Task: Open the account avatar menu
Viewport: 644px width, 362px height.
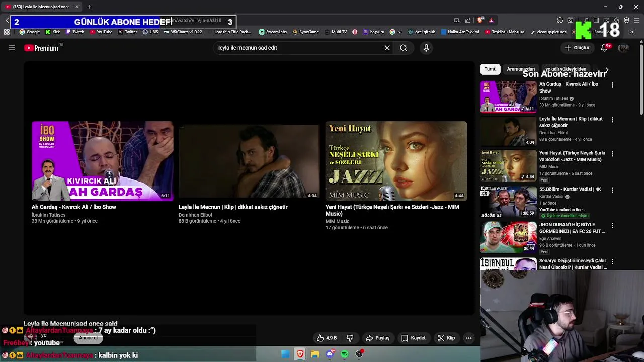Action: [623, 48]
